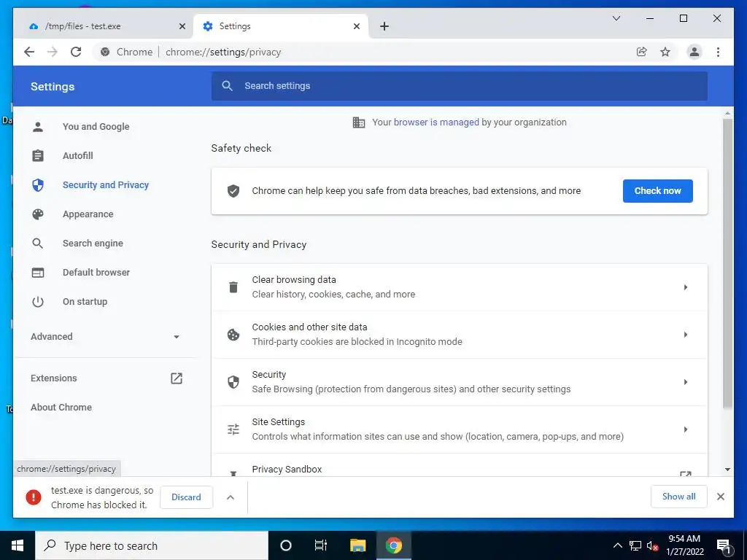Screen dimensions: 747x560
Task: Expand the Clear browsing data row arrow
Action: [x=686, y=287]
